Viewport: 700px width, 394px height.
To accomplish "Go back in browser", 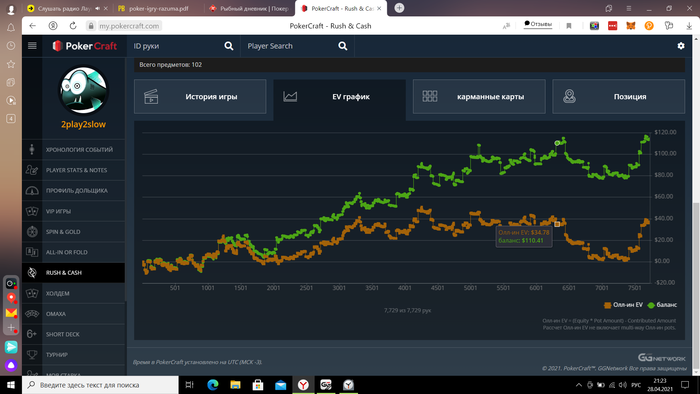I will 33,26.
